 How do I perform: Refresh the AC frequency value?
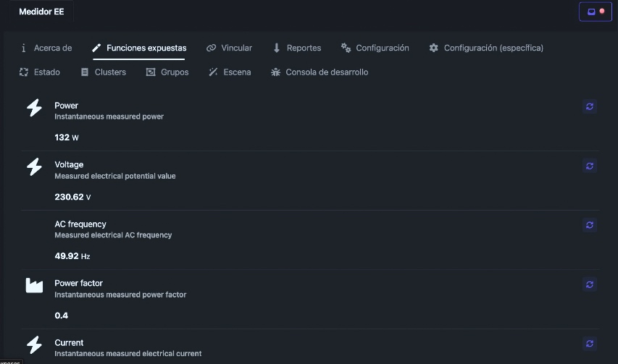589,225
